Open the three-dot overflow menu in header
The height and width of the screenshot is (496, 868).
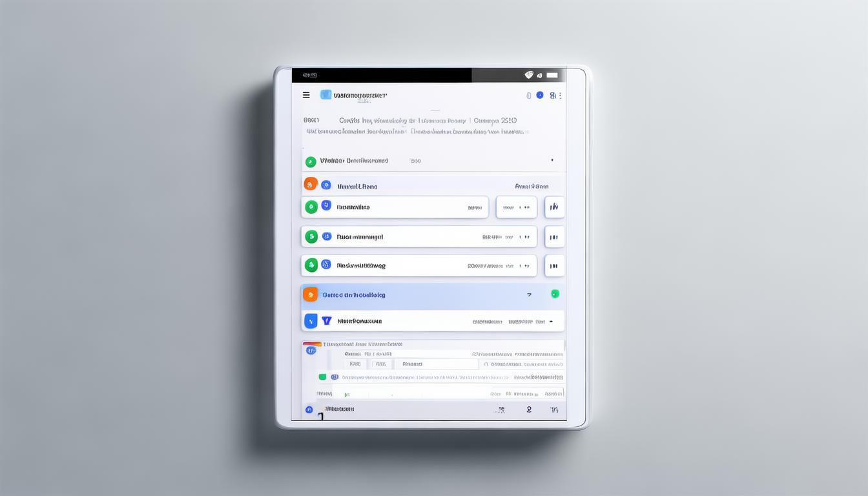(x=560, y=96)
